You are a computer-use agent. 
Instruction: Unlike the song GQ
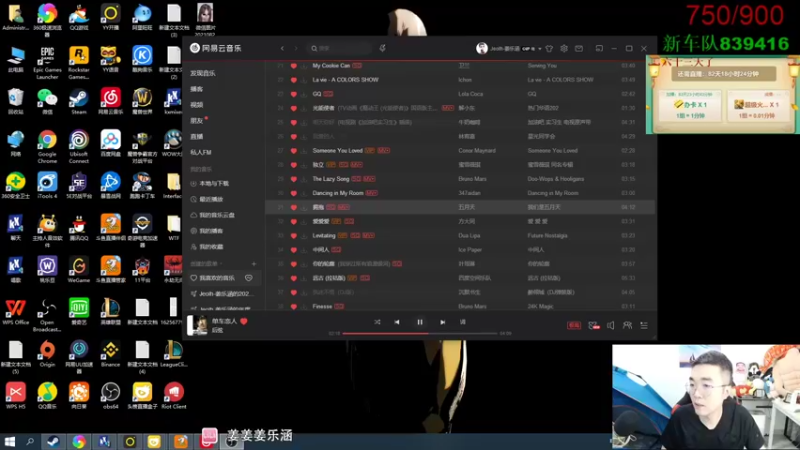point(293,94)
